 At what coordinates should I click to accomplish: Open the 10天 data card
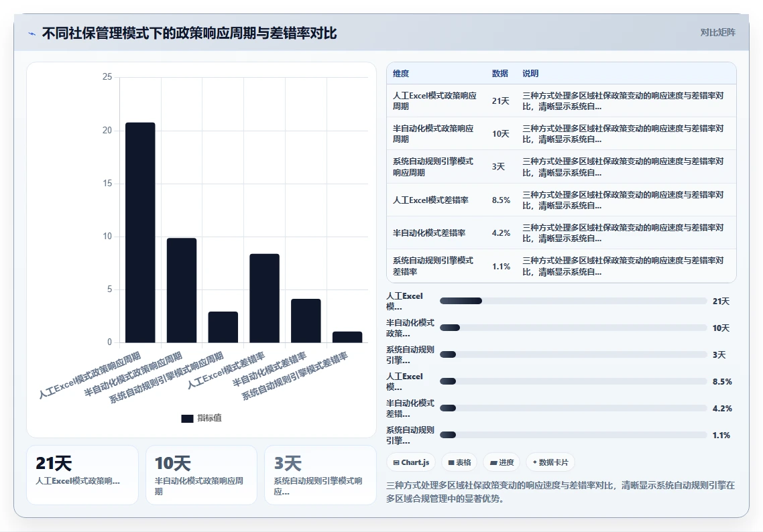click(x=201, y=475)
